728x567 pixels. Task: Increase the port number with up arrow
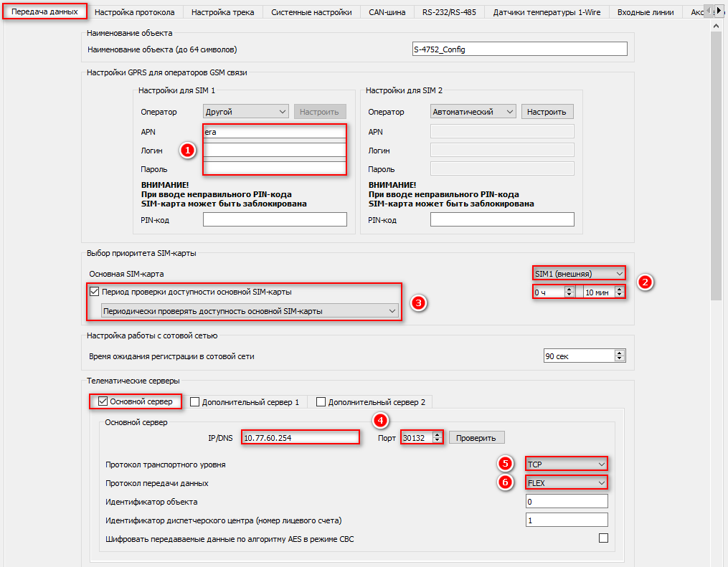[438, 434]
